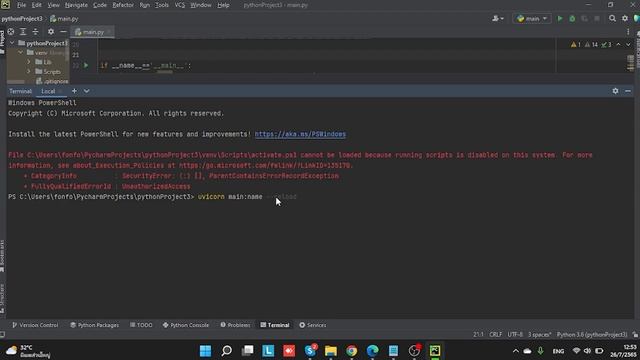Open the Navigate menu

(76, 5)
